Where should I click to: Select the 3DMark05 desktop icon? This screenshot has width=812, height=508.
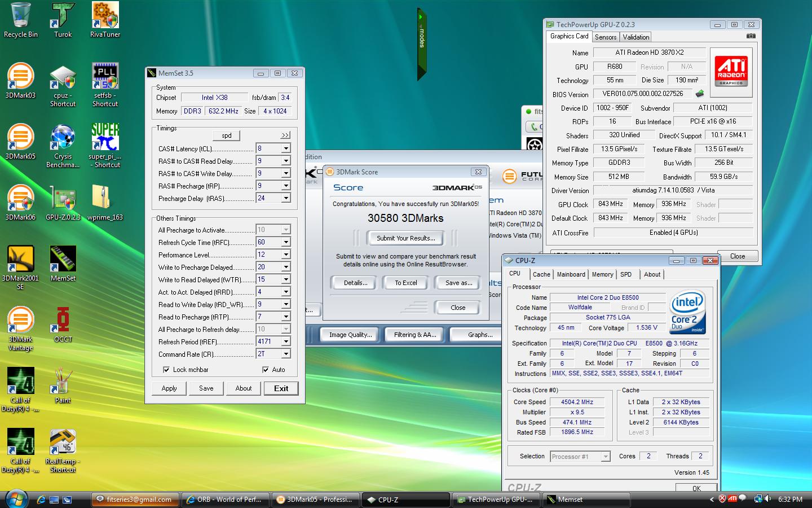coord(20,142)
